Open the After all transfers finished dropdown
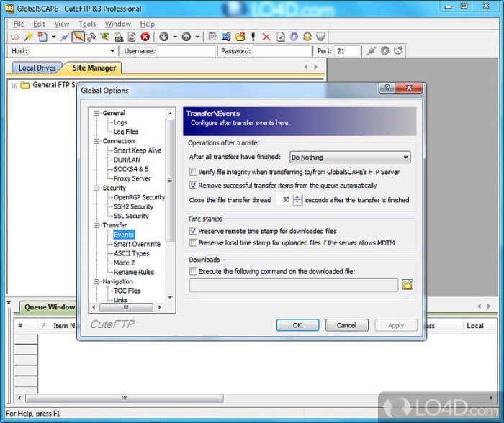Viewport: 504px width, 423px height. (x=350, y=157)
